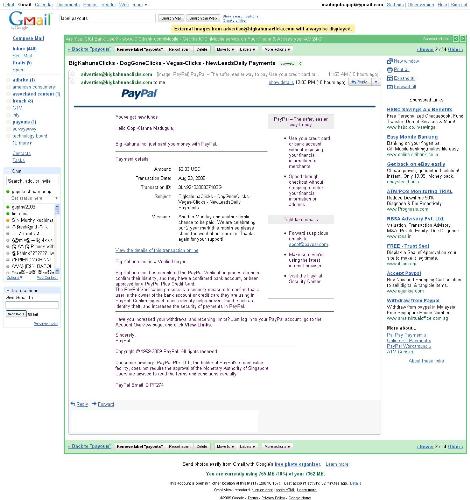Click the next web clip arrow icon
470x500 pixels.
463,39
